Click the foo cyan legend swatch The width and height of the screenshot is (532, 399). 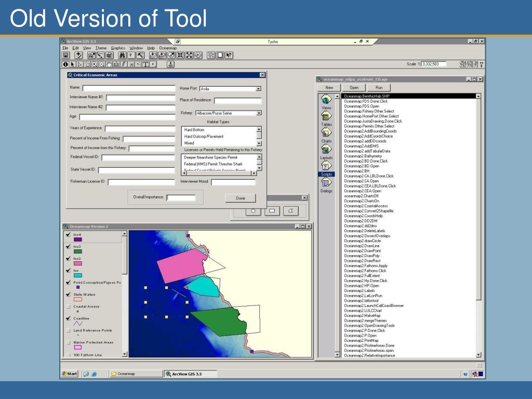[x=78, y=275]
